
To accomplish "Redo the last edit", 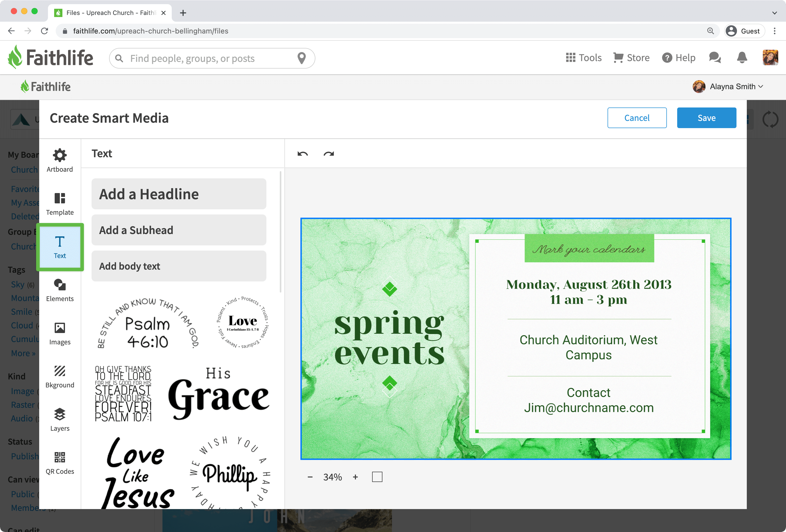I will tap(328, 154).
